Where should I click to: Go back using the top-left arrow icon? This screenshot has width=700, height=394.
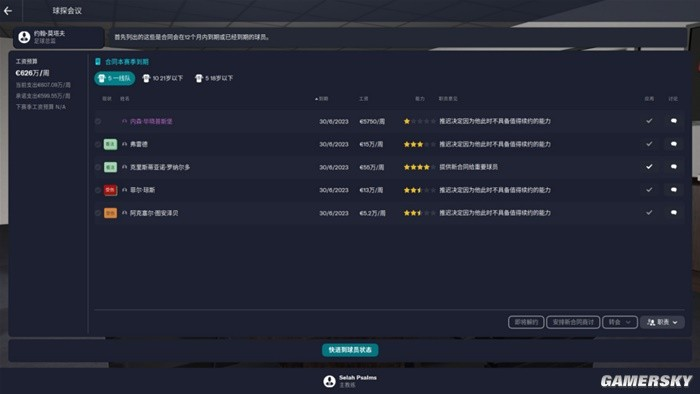click(8, 11)
